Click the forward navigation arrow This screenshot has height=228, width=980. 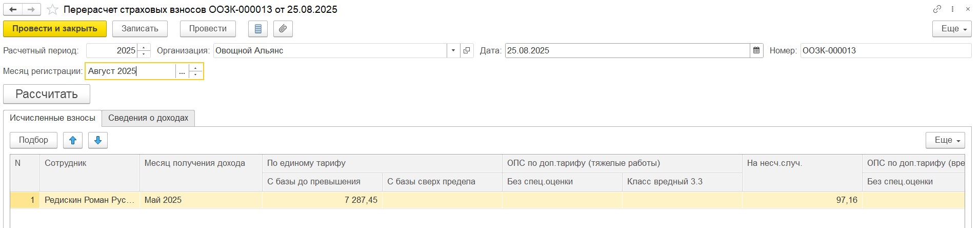tap(31, 10)
